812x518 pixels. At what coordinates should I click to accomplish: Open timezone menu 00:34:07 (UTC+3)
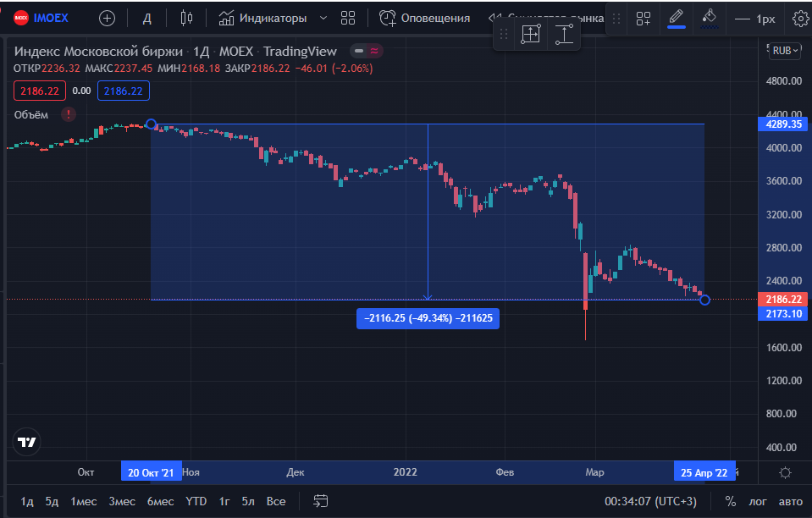click(x=650, y=501)
